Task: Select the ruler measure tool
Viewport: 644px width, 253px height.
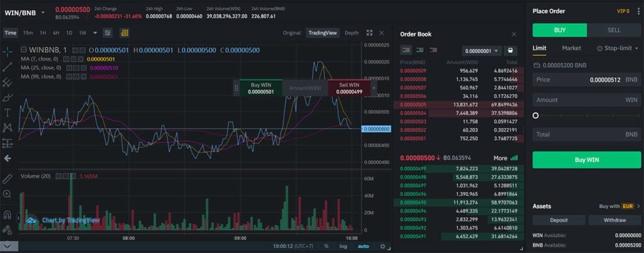Action: point(8,179)
